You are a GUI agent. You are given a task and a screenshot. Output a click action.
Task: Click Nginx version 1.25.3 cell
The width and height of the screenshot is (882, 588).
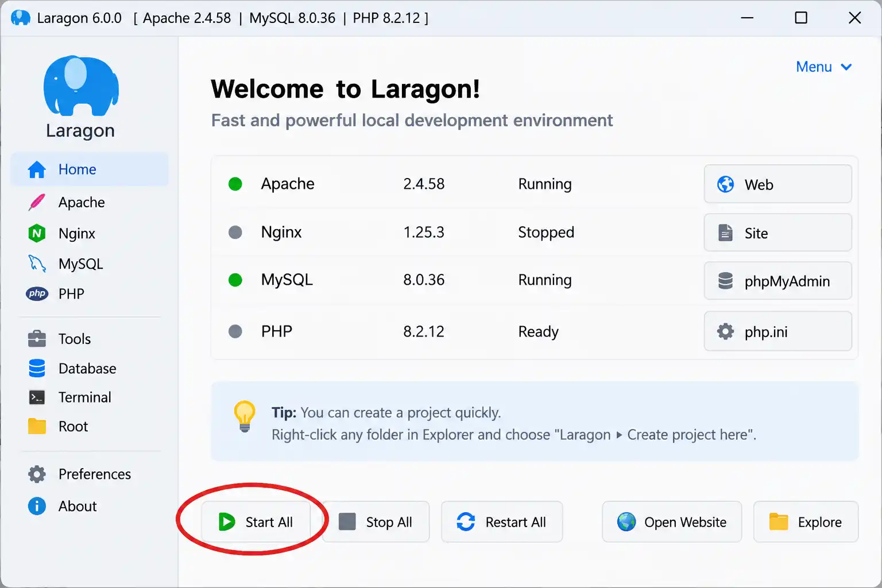424,232
